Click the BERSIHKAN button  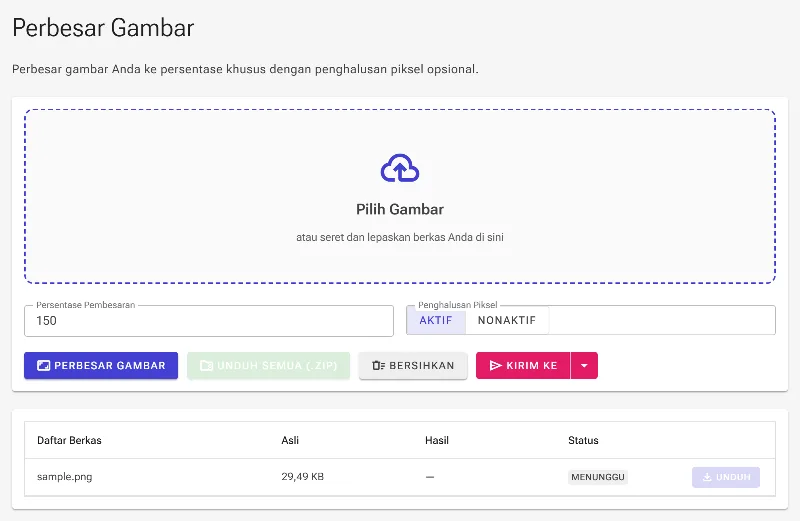(413, 365)
